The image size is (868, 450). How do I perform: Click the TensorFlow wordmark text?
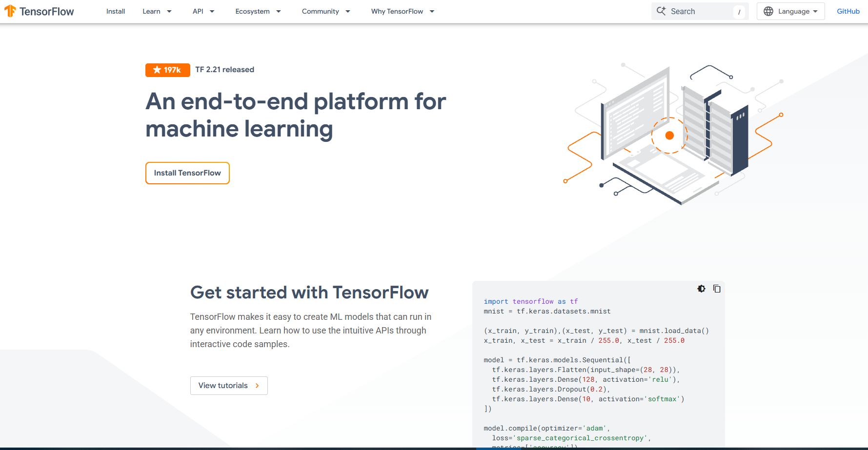coord(47,12)
